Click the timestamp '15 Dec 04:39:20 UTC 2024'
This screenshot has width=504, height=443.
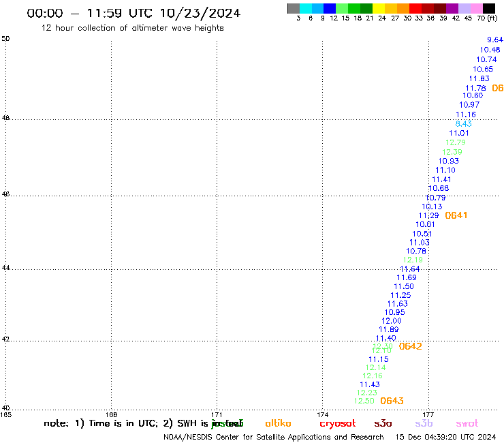pyautogui.click(x=445, y=437)
